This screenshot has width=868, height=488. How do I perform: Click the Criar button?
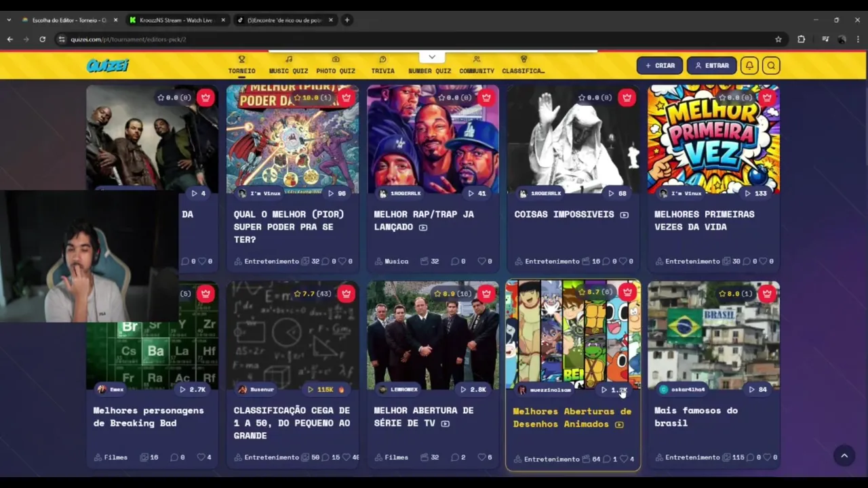tap(660, 66)
